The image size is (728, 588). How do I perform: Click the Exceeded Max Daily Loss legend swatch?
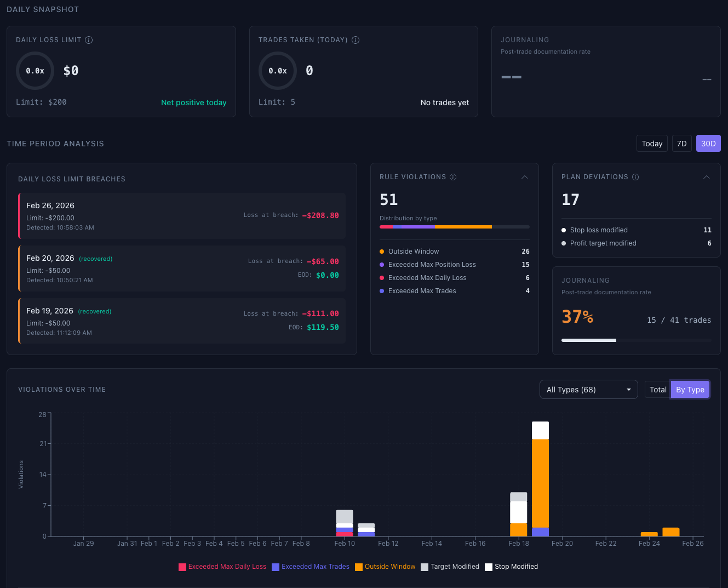[x=182, y=567]
